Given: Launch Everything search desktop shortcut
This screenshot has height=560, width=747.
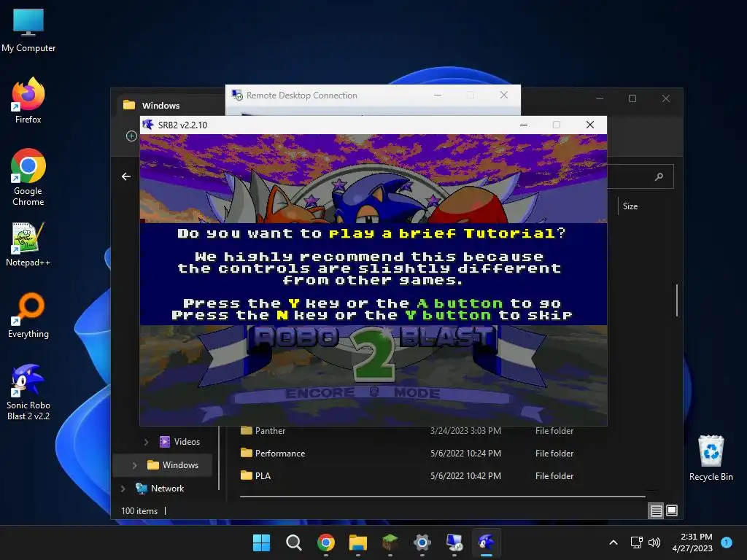Looking at the screenshot, I should [28, 315].
